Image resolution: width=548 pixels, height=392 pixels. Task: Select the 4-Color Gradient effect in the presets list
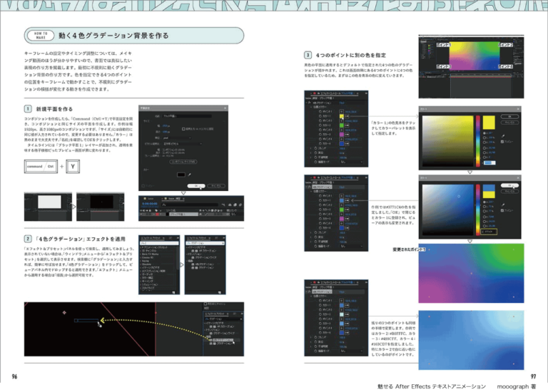205,264
